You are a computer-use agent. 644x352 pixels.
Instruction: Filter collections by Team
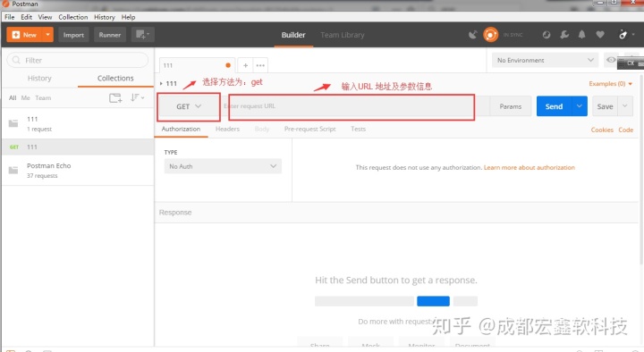[x=43, y=97]
